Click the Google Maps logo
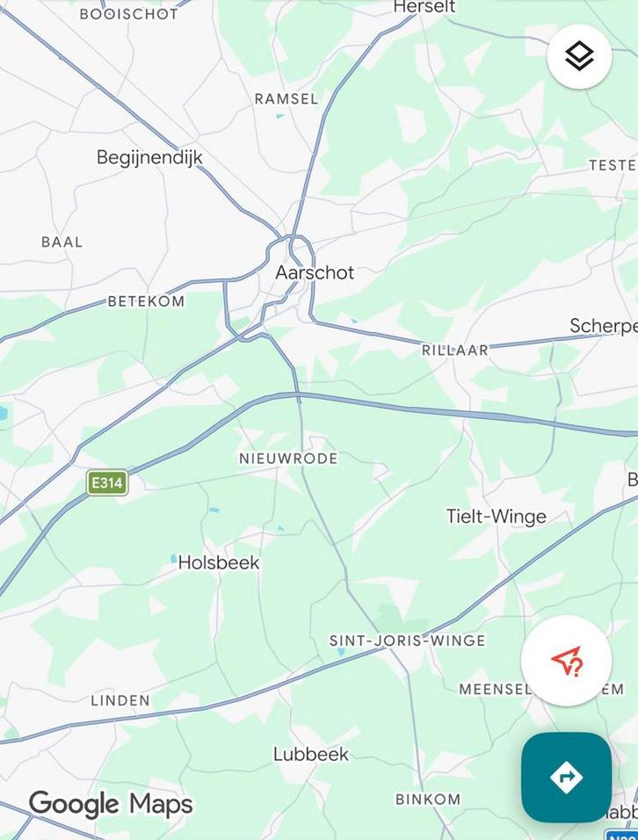 tap(111, 805)
